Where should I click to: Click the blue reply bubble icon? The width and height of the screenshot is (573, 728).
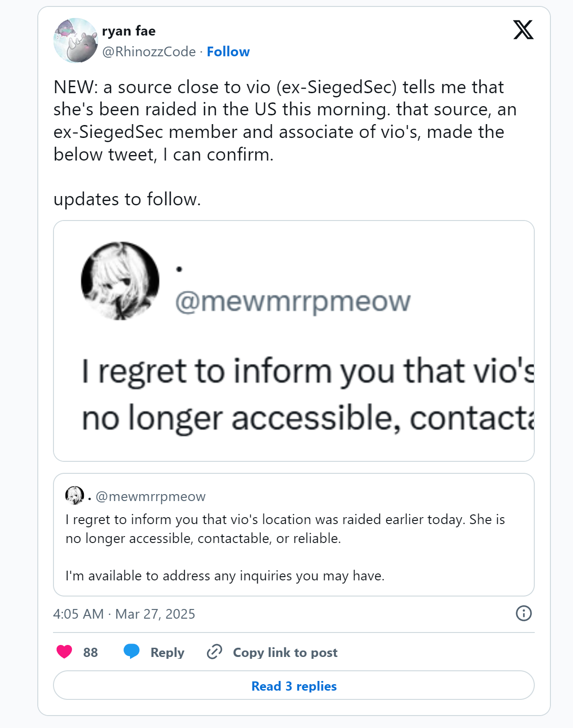(x=131, y=651)
